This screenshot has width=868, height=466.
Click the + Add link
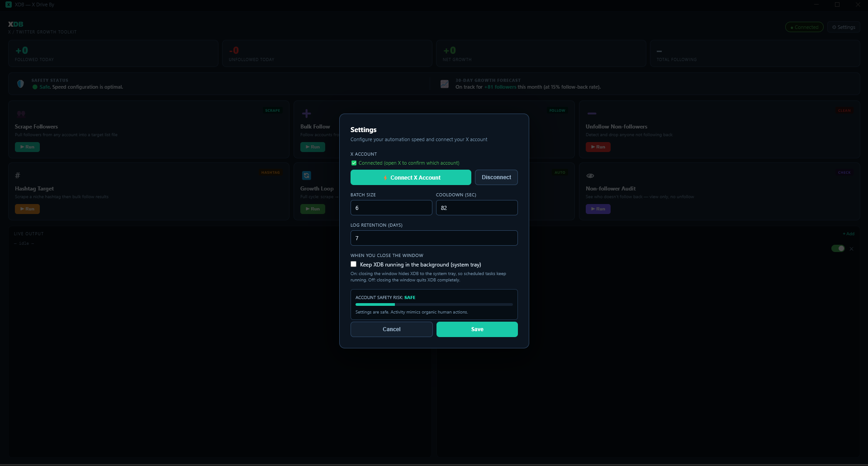(x=849, y=234)
